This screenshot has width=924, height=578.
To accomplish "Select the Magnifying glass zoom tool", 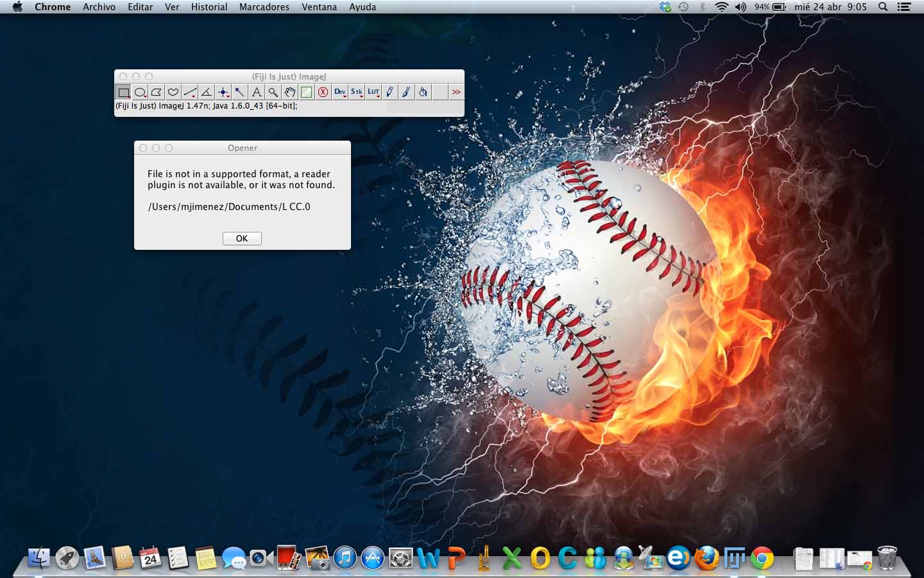I will (273, 92).
